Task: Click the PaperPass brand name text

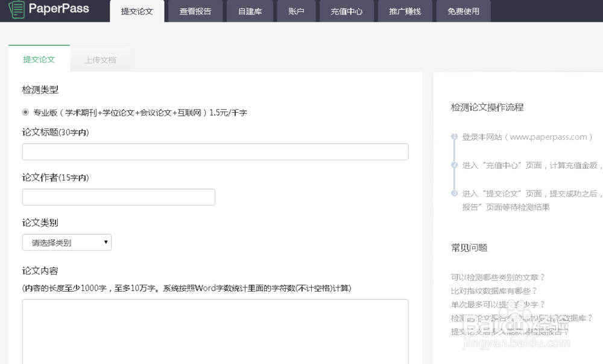Action: [x=59, y=9]
